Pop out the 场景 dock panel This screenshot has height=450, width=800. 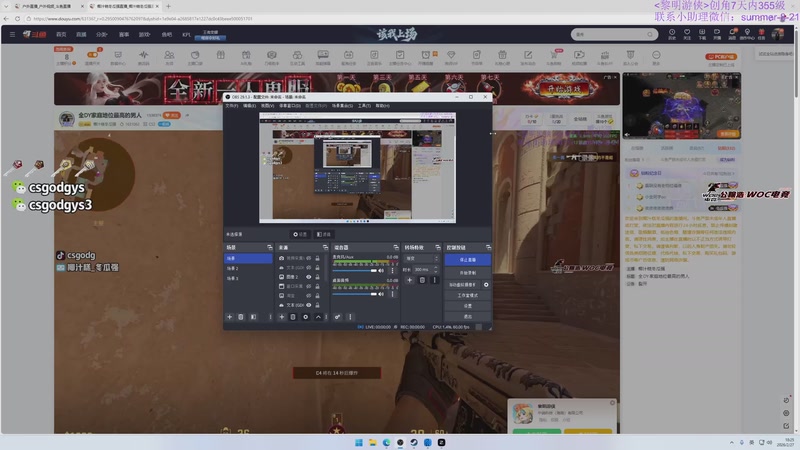[x=270, y=247]
